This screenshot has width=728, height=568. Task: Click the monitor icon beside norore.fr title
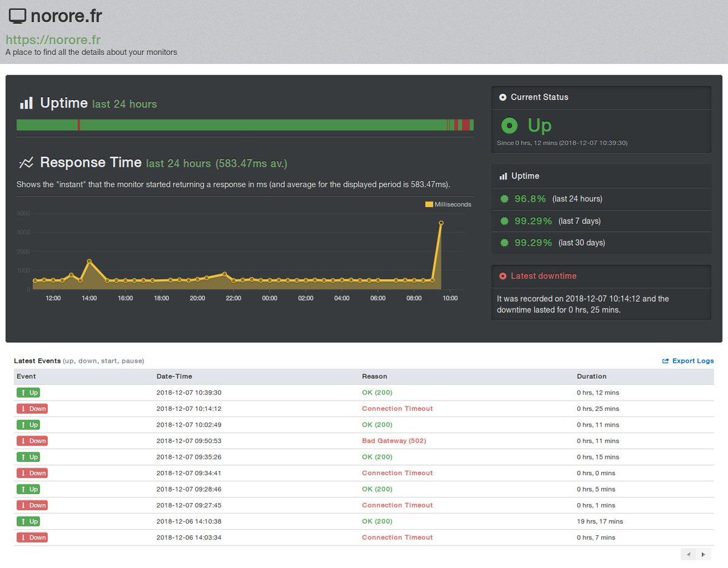tap(18, 16)
